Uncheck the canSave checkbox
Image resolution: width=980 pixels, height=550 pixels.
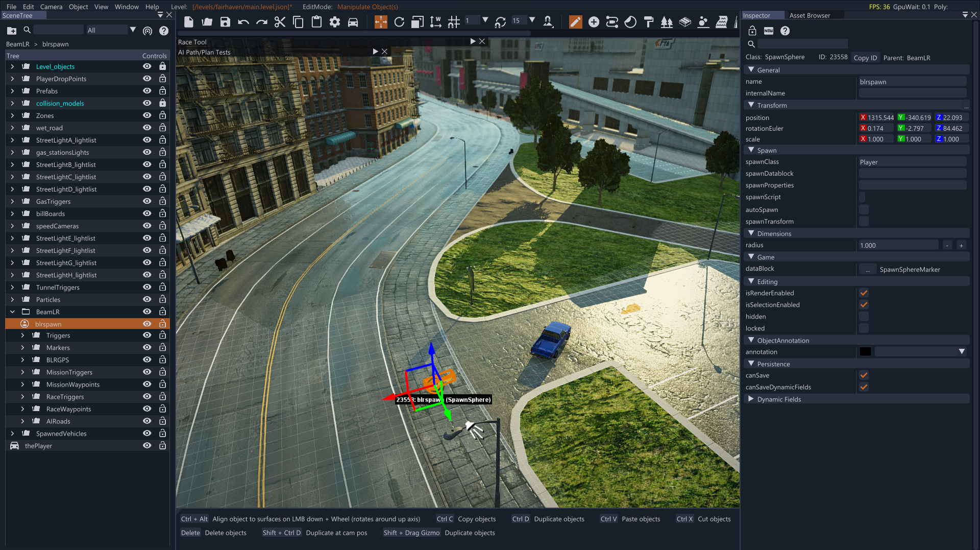click(864, 375)
